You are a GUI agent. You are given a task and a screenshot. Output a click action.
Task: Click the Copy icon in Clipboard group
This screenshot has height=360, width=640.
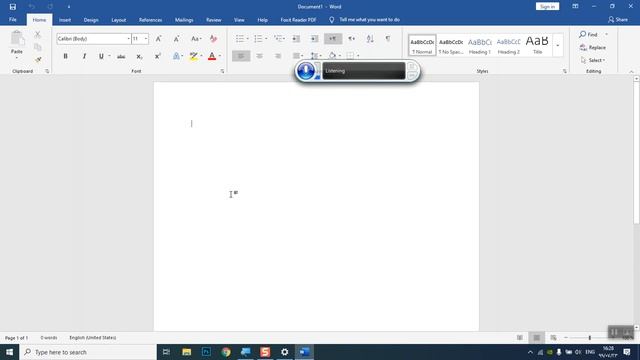[x=38, y=47]
